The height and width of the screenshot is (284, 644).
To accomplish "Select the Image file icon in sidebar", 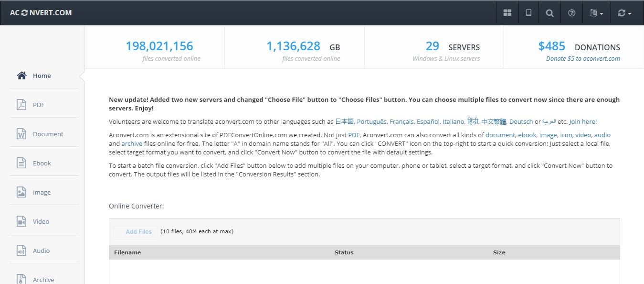I will (21, 192).
